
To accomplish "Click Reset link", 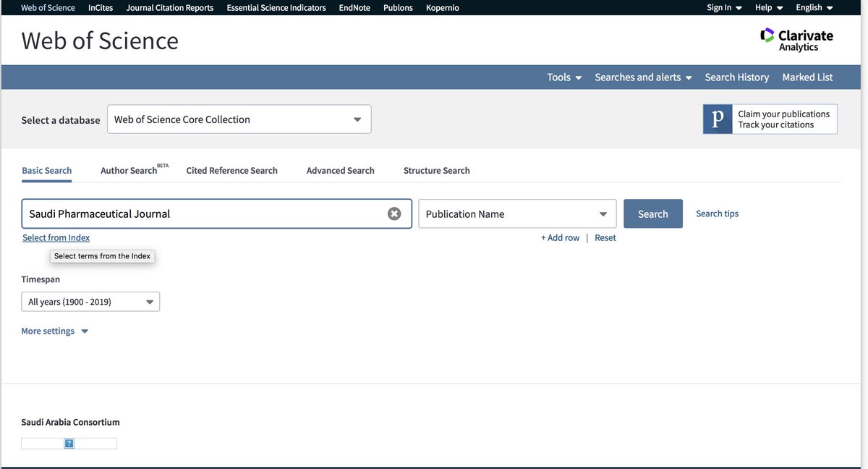I will (x=605, y=237).
